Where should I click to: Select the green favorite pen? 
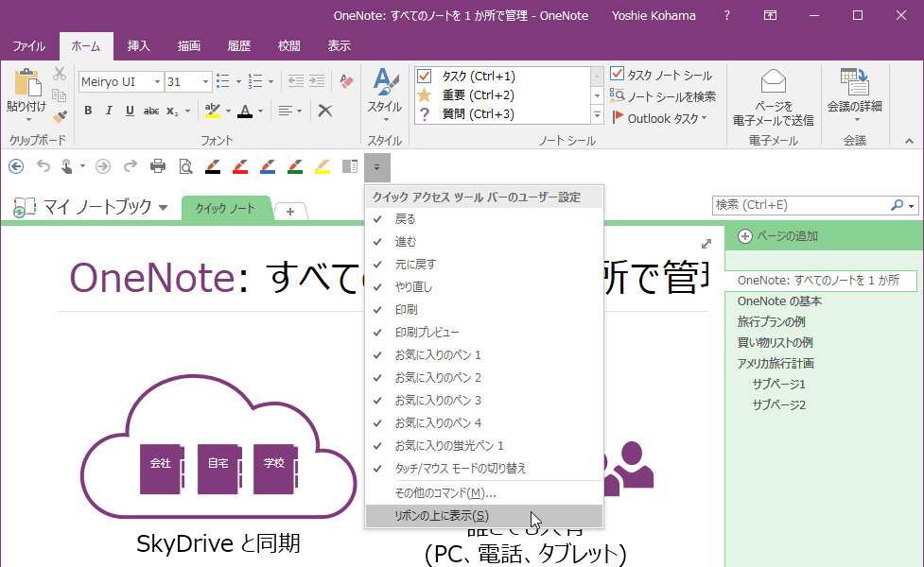coord(295,167)
